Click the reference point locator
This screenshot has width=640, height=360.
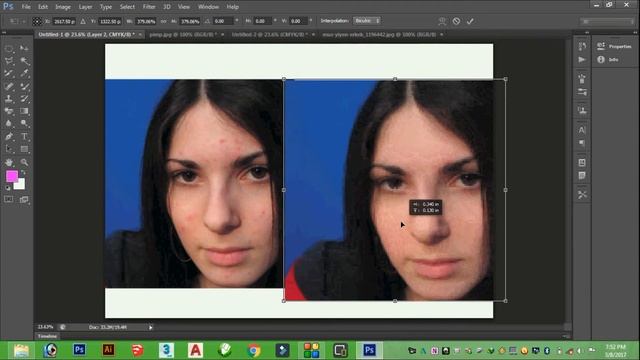(x=37, y=21)
